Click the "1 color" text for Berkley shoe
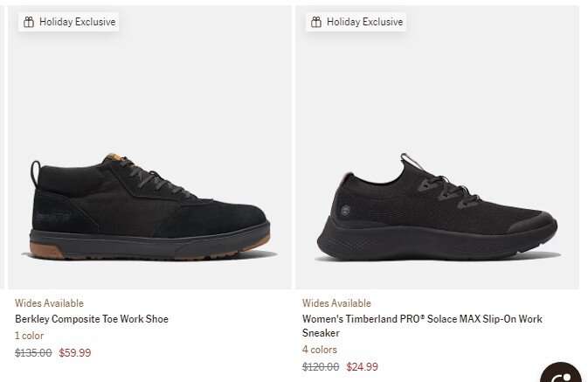Image resolution: width=588 pixels, height=382 pixels. click(x=29, y=336)
